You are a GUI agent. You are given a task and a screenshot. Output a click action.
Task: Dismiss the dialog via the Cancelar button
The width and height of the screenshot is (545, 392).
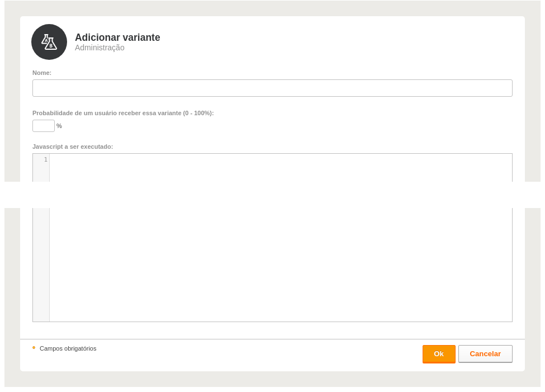[x=485, y=354]
